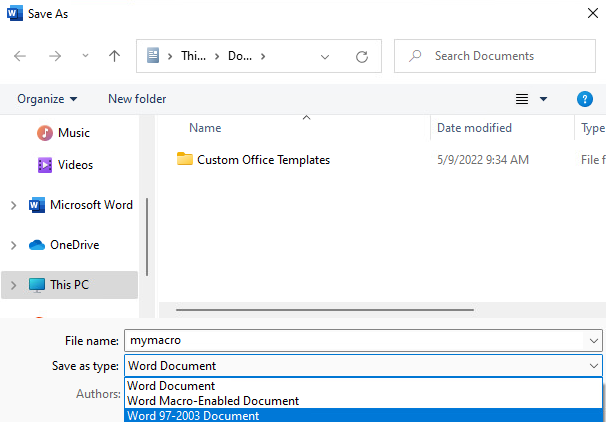This screenshot has width=606, height=422.
Task: Click the change view layout icon
Action: tap(522, 99)
